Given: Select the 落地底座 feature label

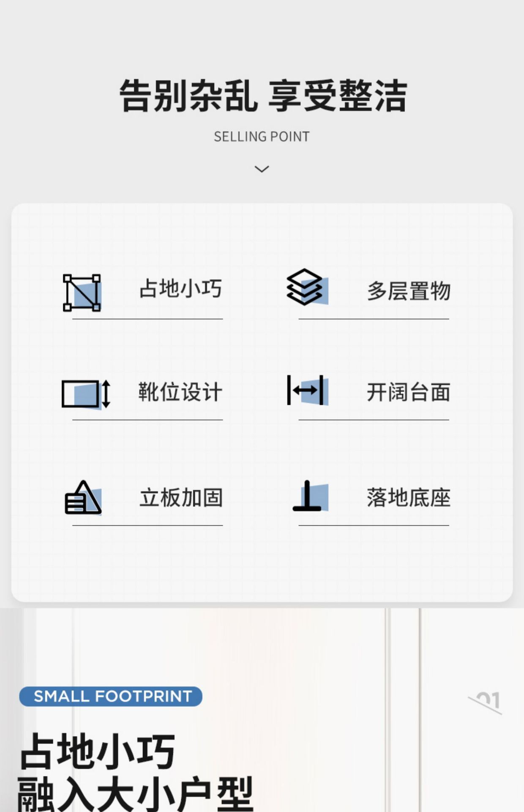Looking at the screenshot, I should (x=408, y=497).
